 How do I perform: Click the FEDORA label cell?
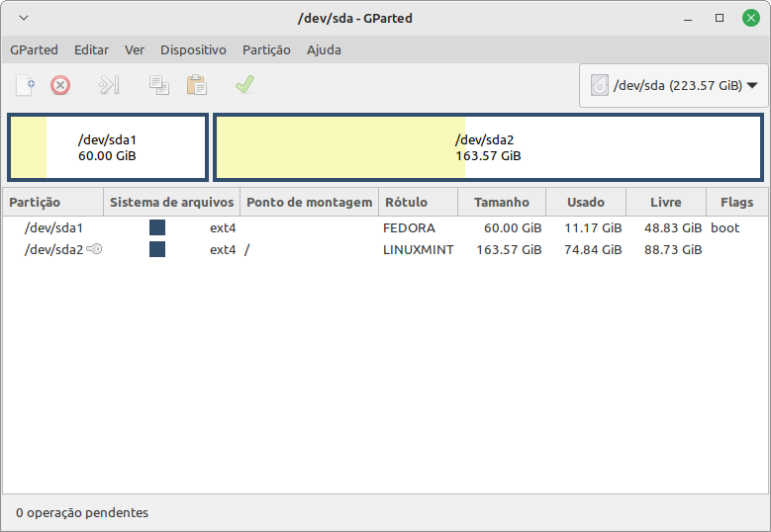(409, 228)
